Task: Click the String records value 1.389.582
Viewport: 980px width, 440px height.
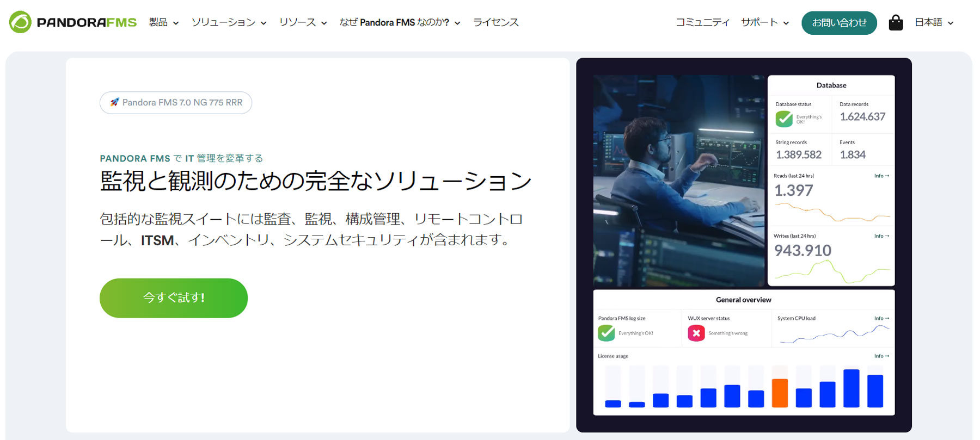Action: coord(799,154)
